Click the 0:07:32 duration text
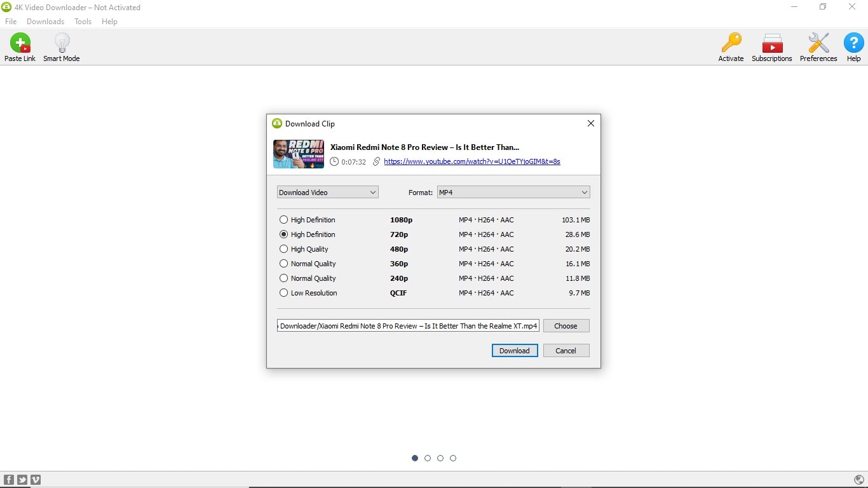The height and width of the screenshot is (488, 868). pyautogui.click(x=354, y=162)
